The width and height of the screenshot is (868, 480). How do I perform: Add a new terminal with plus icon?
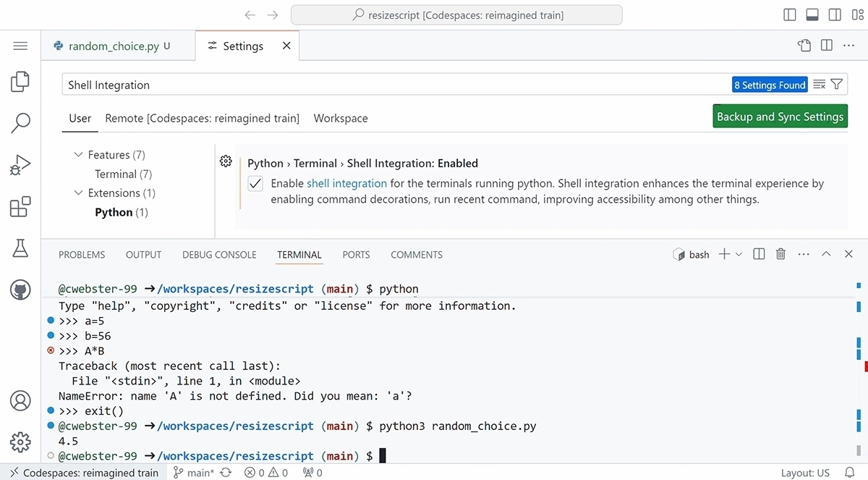[724, 254]
